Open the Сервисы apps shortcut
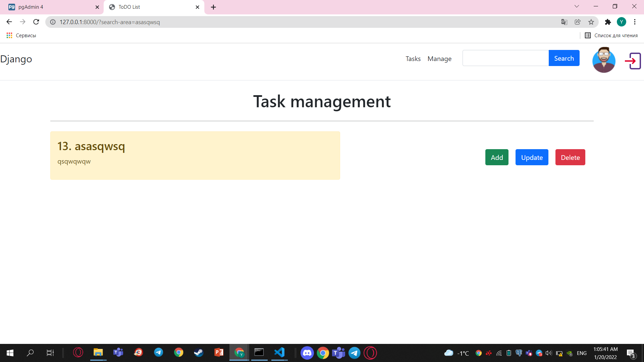 [x=21, y=36]
